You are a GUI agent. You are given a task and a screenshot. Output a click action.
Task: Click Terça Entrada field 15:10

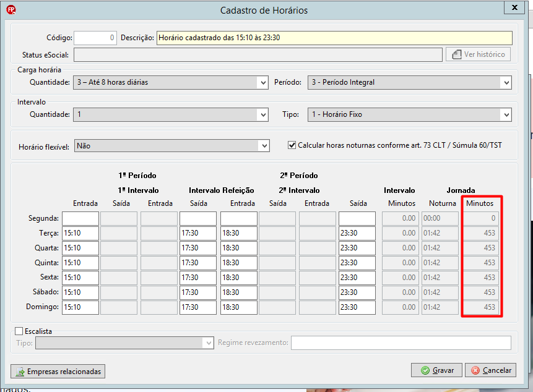pos(80,233)
